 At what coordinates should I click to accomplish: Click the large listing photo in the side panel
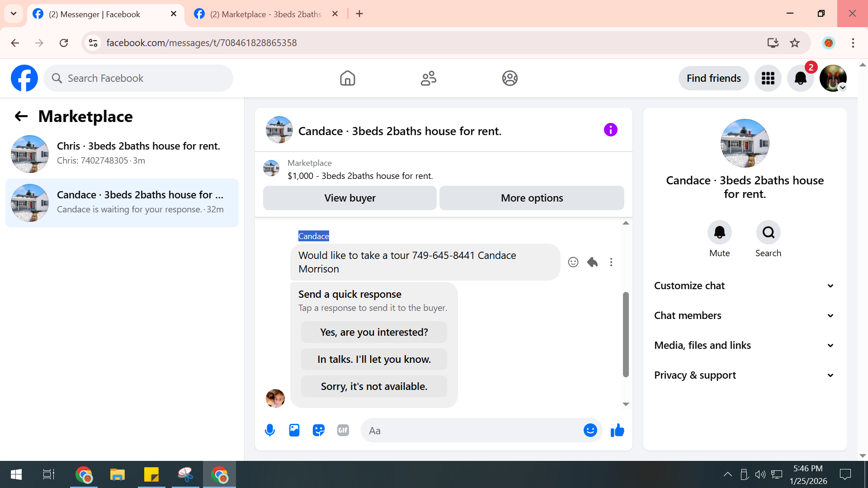pyautogui.click(x=745, y=143)
